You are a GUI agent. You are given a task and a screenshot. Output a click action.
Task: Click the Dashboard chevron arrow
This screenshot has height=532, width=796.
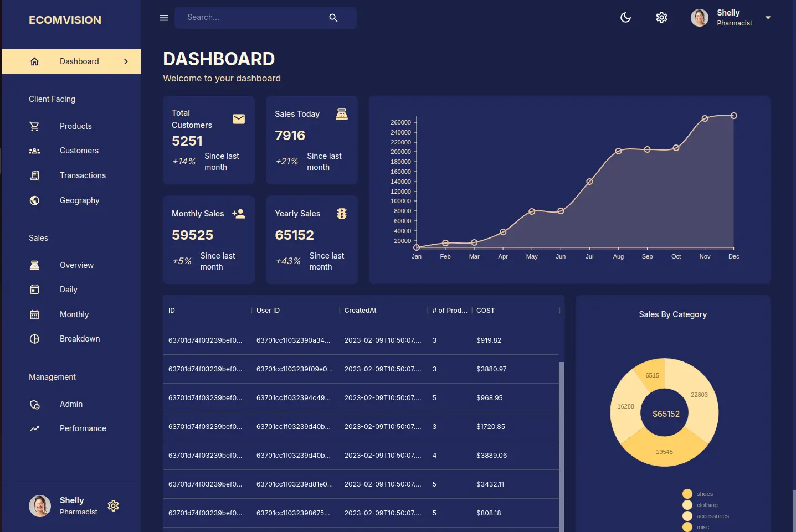coord(126,61)
